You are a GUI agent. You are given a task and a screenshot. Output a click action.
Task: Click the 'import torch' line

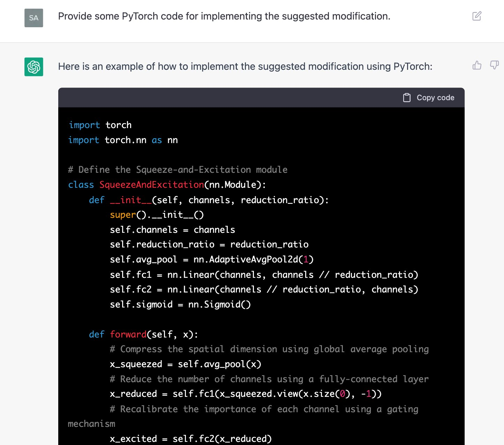[x=100, y=125]
